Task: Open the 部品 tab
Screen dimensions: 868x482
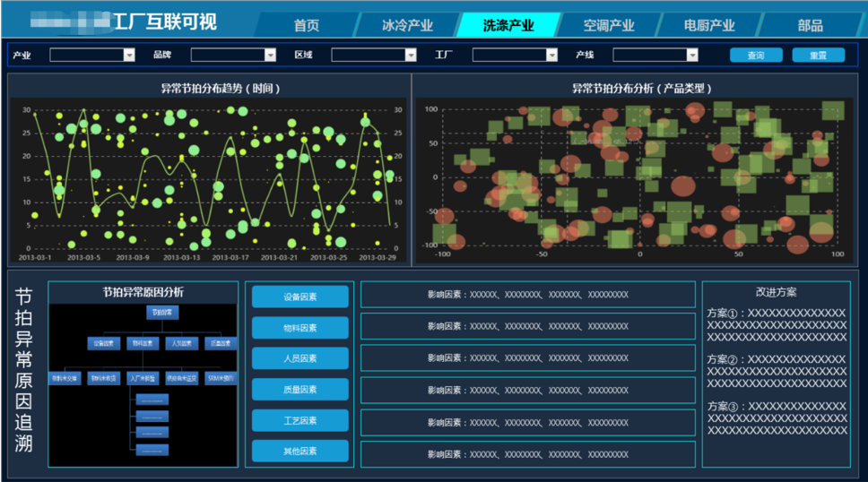Action: point(810,25)
